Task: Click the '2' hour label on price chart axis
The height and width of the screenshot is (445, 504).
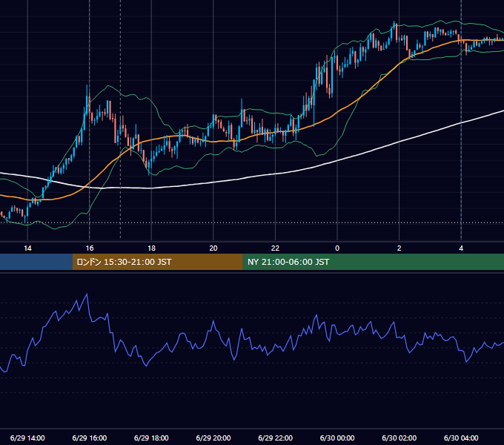Action: tap(399, 248)
